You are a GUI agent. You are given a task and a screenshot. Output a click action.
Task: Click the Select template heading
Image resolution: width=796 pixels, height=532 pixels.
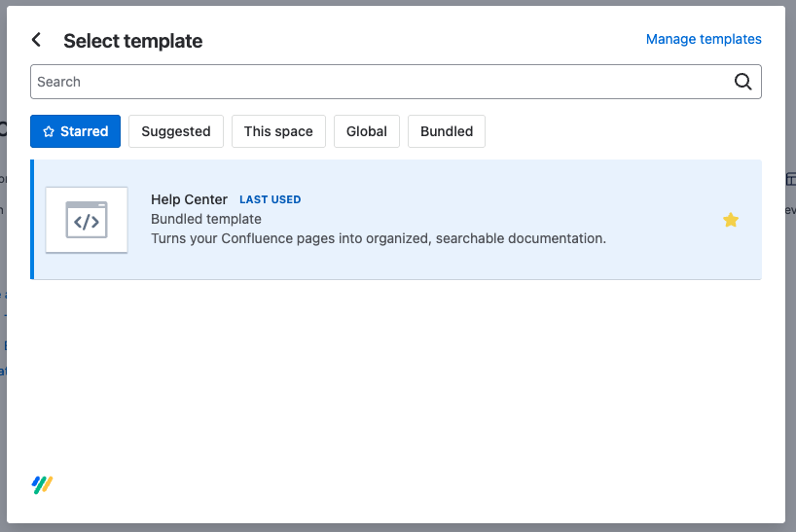(133, 41)
